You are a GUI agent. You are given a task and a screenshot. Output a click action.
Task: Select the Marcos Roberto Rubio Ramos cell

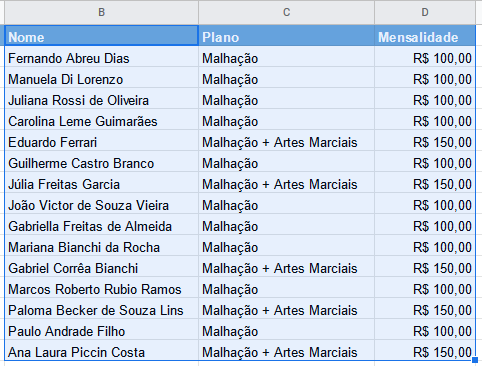pyautogui.click(x=102, y=288)
